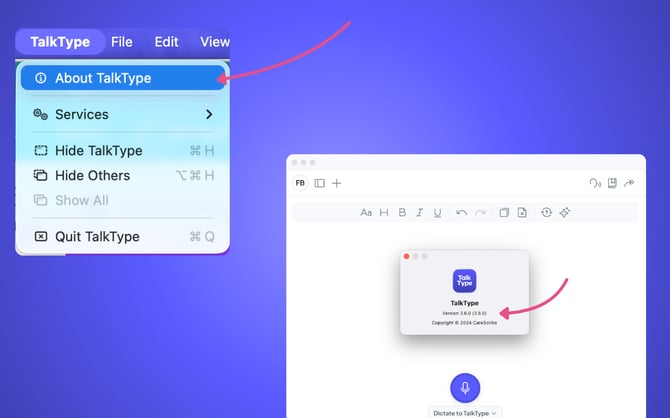Toggle bold formatting
The width and height of the screenshot is (670, 418).
pyautogui.click(x=402, y=212)
